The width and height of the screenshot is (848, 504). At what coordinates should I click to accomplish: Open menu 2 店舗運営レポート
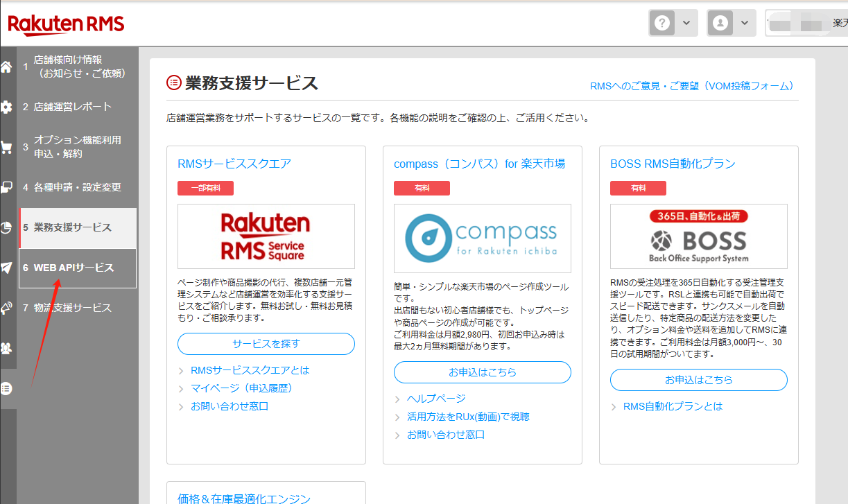(77, 107)
